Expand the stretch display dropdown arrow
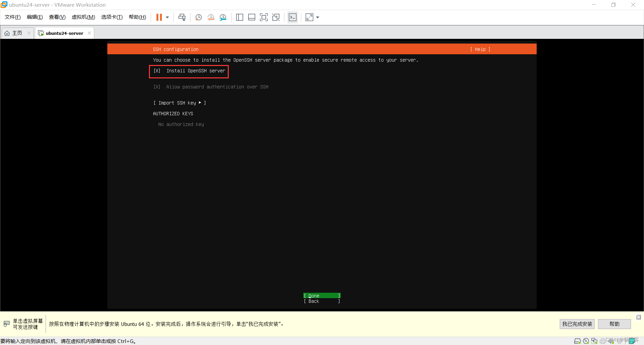This screenshot has height=345, width=644. [318, 17]
